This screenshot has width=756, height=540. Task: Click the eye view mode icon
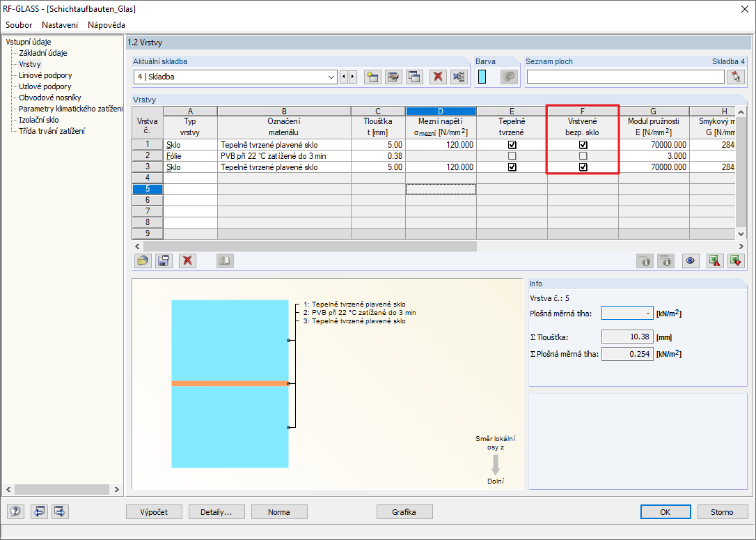pyautogui.click(x=691, y=261)
